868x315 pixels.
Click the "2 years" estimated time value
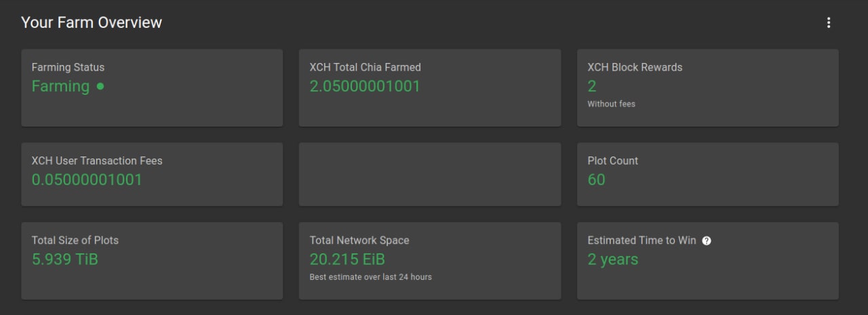(612, 259)
